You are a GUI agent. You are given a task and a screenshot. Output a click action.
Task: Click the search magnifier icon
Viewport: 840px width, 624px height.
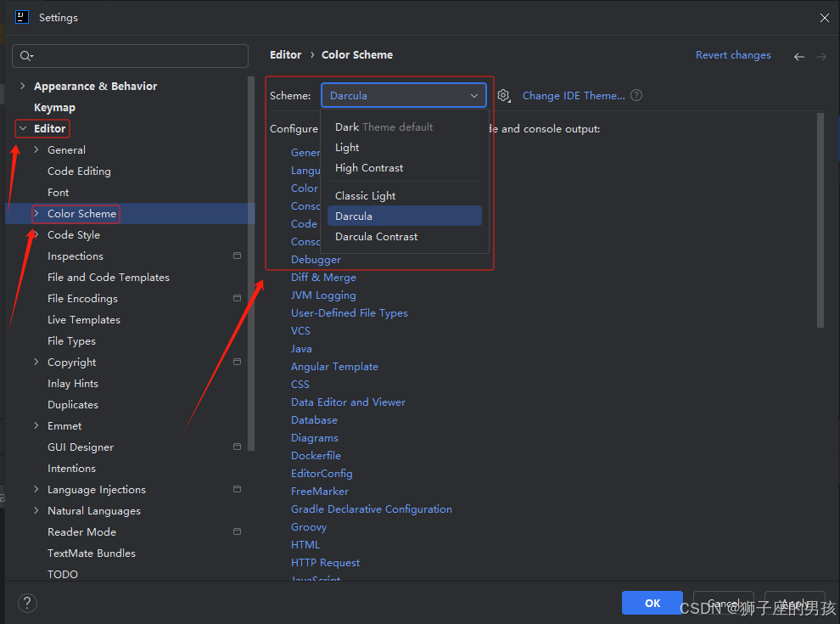point(25,56)
